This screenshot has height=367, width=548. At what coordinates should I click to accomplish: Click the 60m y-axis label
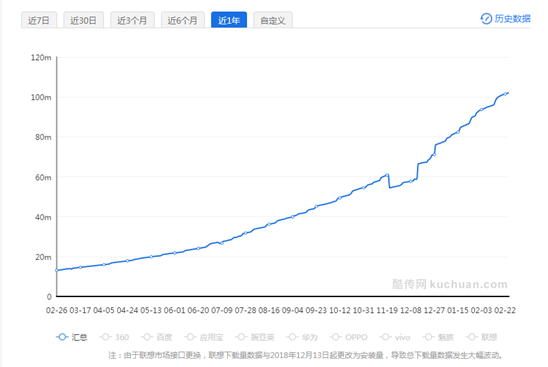coord(43,177)
